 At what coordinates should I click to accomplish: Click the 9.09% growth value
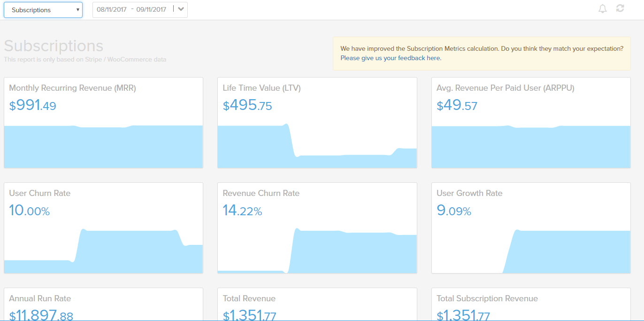454,211
